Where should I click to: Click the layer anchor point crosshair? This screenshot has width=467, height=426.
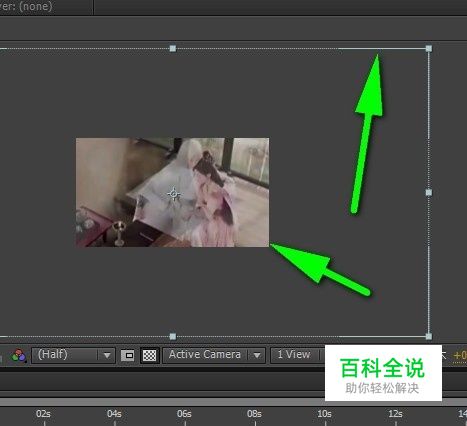click(174, 194)
